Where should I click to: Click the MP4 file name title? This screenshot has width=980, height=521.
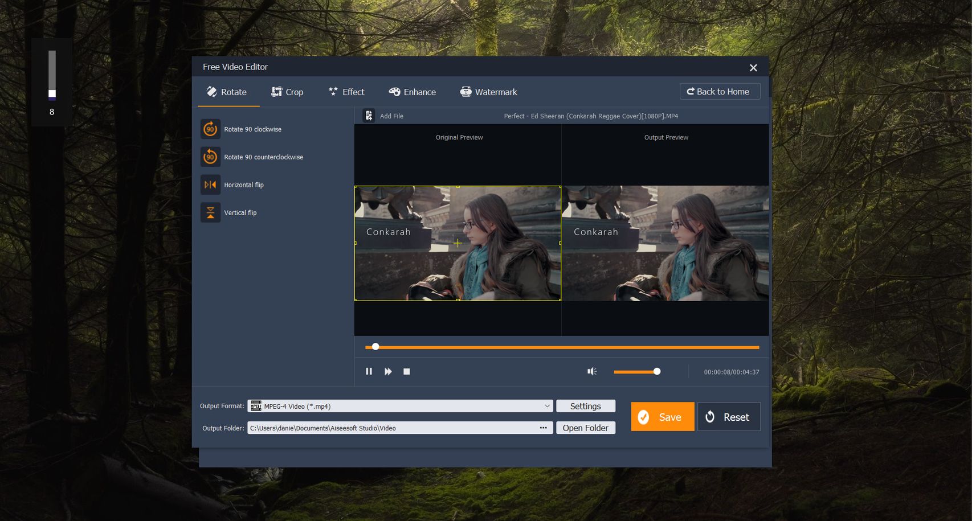(x=591, y=116)
